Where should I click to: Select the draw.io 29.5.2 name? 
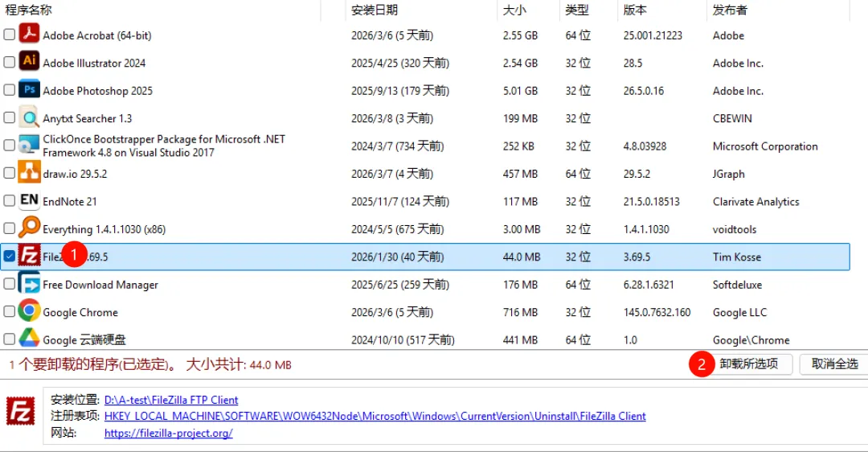(x=75, y=174)
